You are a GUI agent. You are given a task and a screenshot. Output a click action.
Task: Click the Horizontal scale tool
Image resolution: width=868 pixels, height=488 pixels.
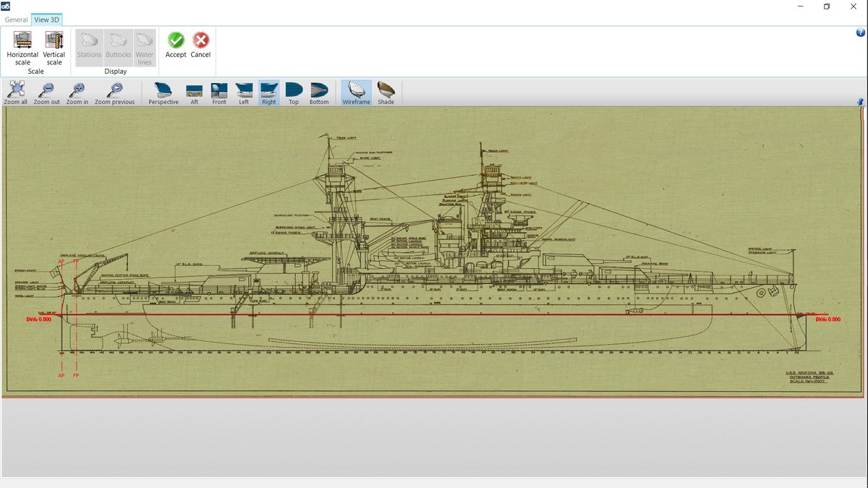tap(22, 48)
